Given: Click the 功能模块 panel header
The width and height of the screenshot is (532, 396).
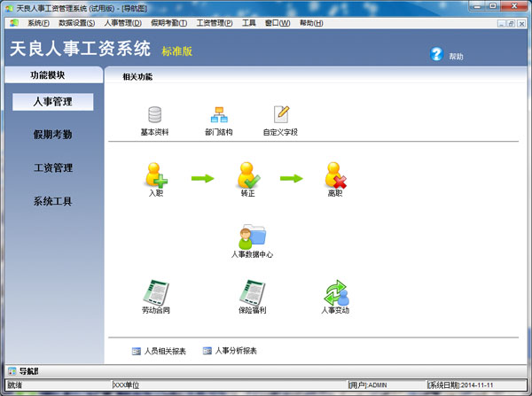Looking at the screenshot, I should coord(53,75).
